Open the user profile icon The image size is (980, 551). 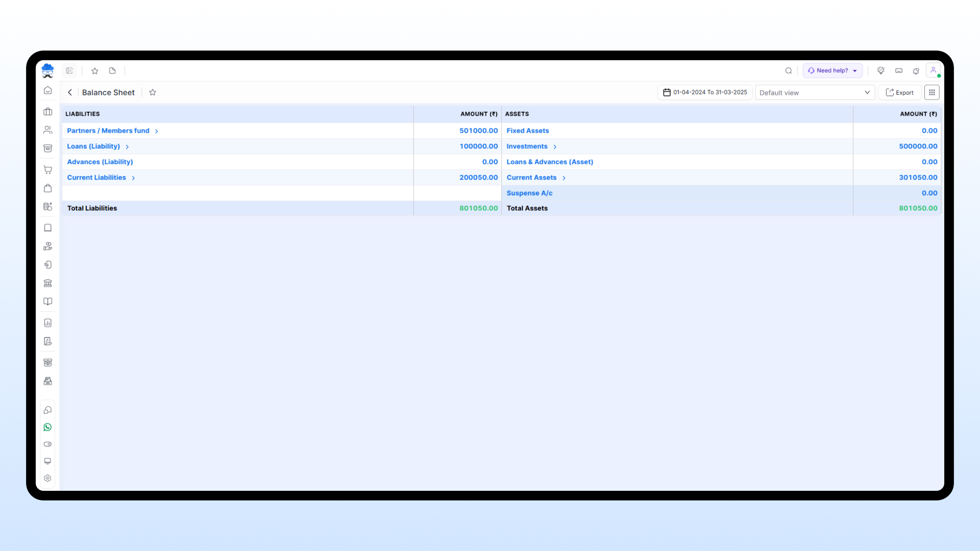point(934,70)
